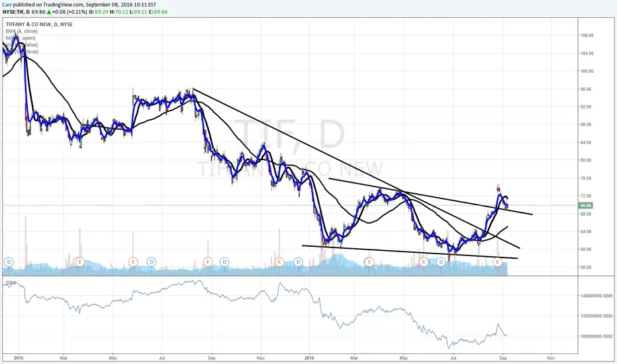The height and width of the screenshot is (364, 617).
Task: Click the 120000000.0000 OBV axis label
Action: pos(596,316)
